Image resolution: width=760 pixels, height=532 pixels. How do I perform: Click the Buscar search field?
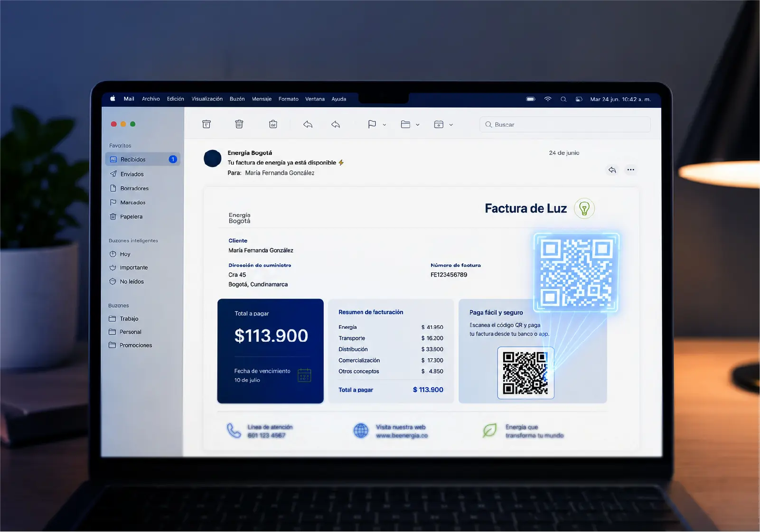(x=565, y=124)
